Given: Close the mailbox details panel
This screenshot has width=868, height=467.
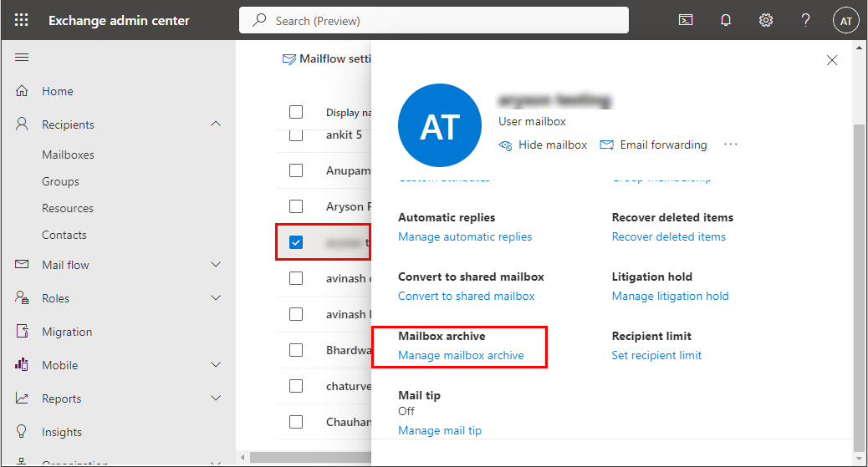Looking at the screenshot, I should click(831, 60).
